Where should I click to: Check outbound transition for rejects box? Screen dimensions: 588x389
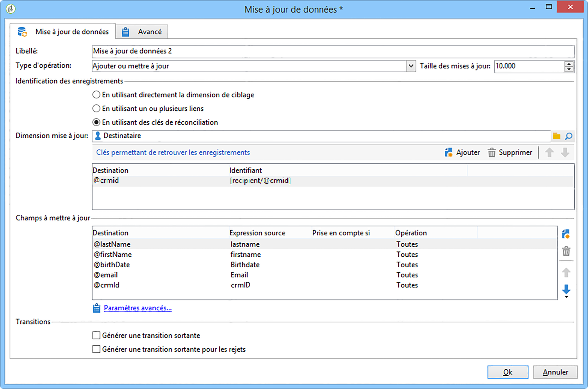point(96,349)
